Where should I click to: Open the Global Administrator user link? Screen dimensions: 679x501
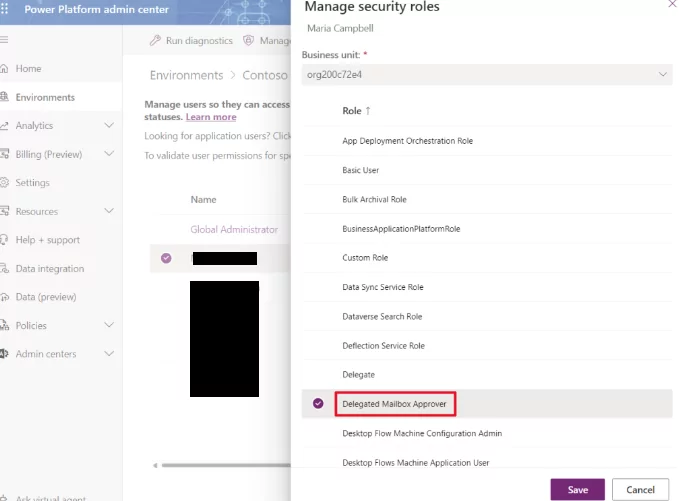click(x=234, y=229)
